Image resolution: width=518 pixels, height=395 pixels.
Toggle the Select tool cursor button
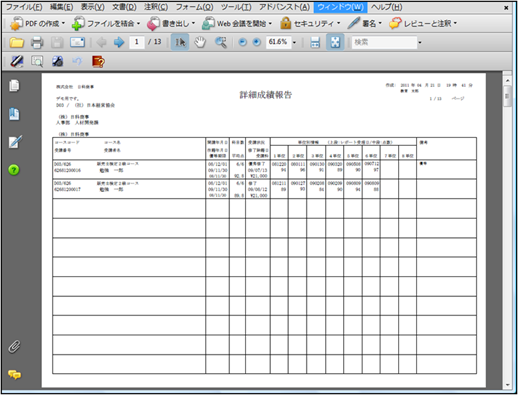(180, 42)
